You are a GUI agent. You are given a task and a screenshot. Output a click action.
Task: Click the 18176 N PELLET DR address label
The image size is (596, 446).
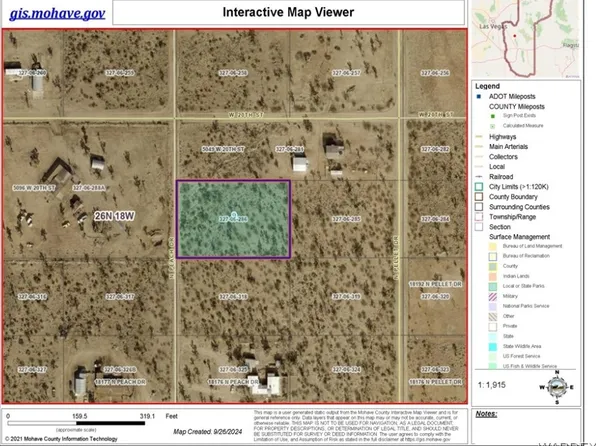[436, 382]
